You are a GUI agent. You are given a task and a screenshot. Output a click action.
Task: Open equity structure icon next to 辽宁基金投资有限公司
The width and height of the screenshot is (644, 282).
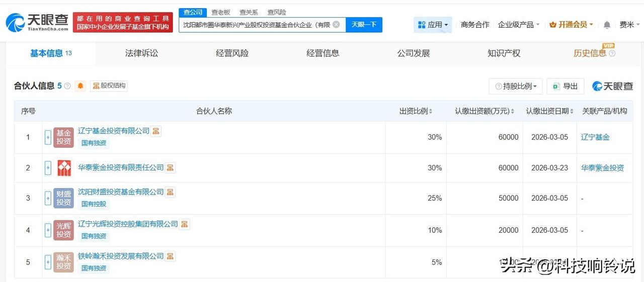click(156, 131)
